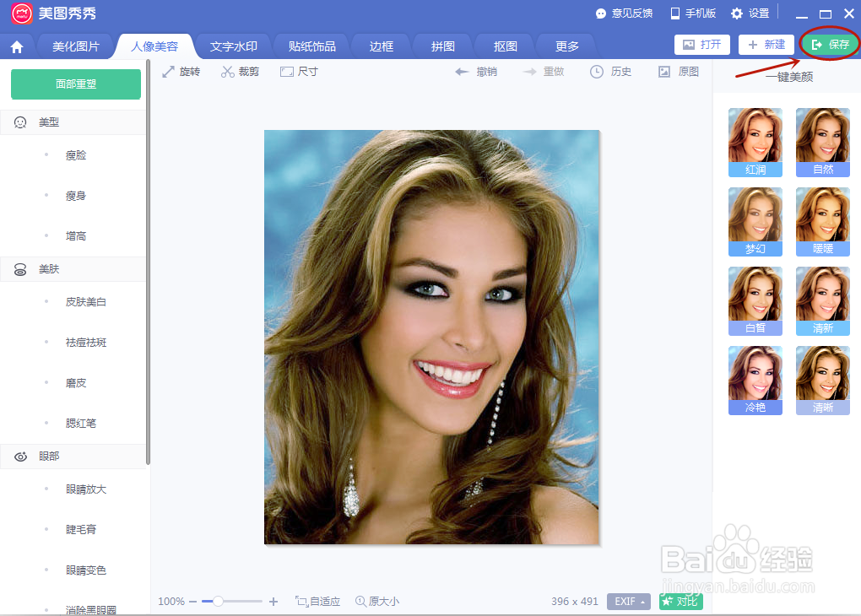Open the 美化图片 tab
861x616 pixels.
[76, 46]
